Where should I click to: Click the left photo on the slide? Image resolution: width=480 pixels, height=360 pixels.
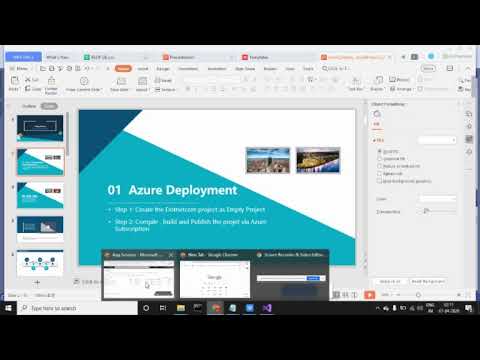(268, 160)
